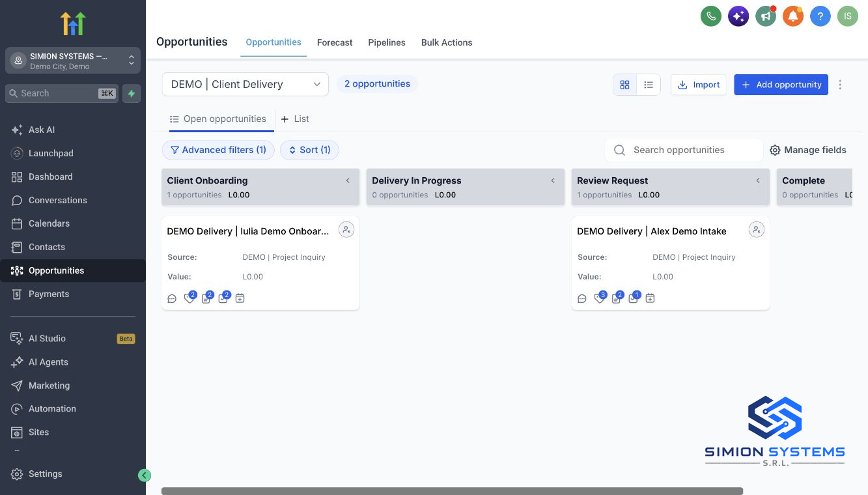This screenshot has height=495, width=868.
Task: Open tags icon on Alex Demo Intake card
Action: (599, 298)
